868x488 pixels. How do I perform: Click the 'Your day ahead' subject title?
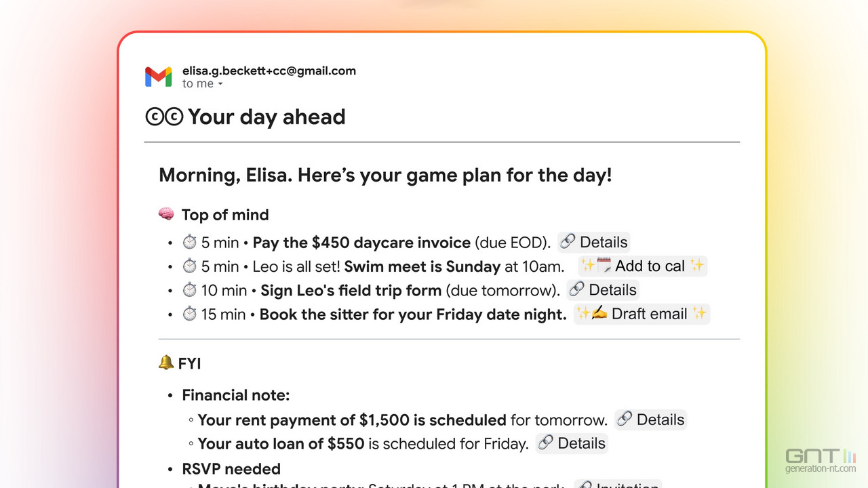click(267, 117)
